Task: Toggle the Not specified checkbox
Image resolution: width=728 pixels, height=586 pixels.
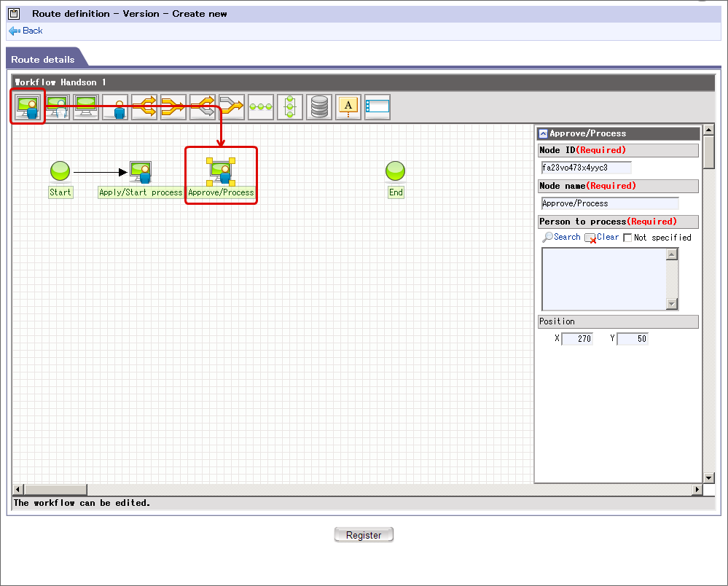Action: [x=627, y=238]
